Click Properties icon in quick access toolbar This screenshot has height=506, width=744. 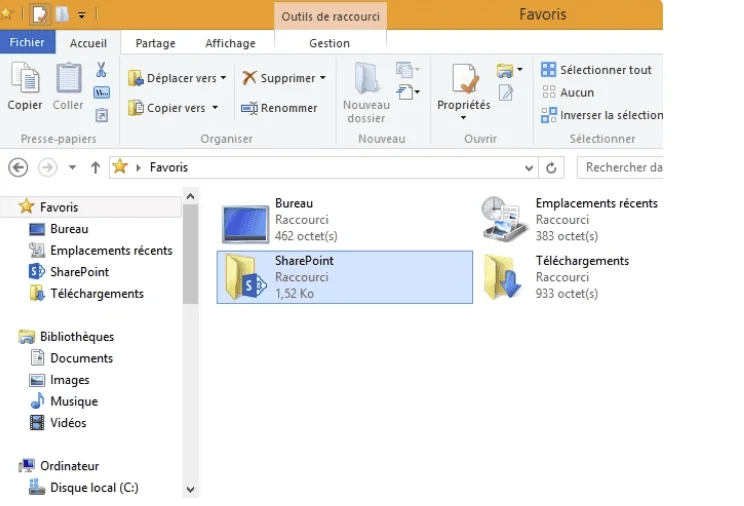[40, 15]
